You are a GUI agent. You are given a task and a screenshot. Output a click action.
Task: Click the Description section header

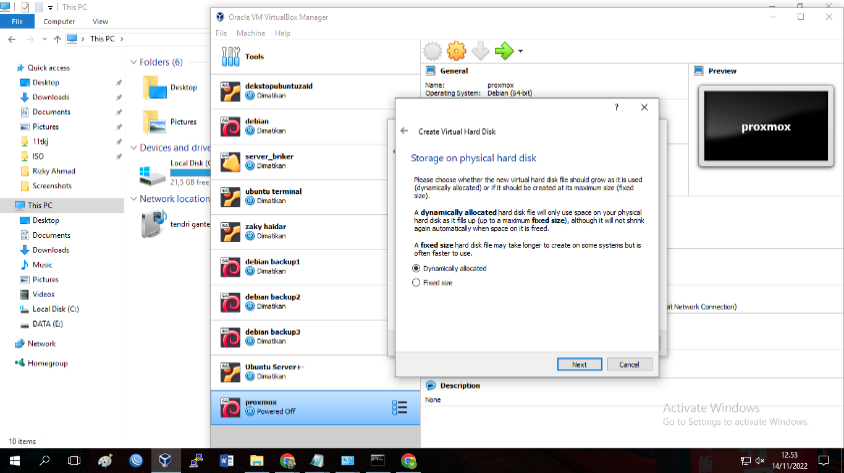[460, 385]
